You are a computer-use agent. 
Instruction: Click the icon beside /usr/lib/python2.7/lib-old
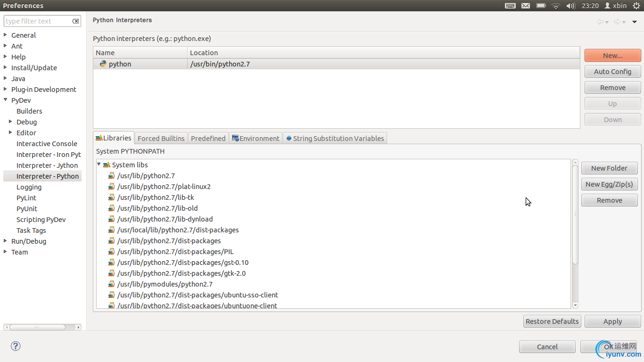[x=111, y=208]
